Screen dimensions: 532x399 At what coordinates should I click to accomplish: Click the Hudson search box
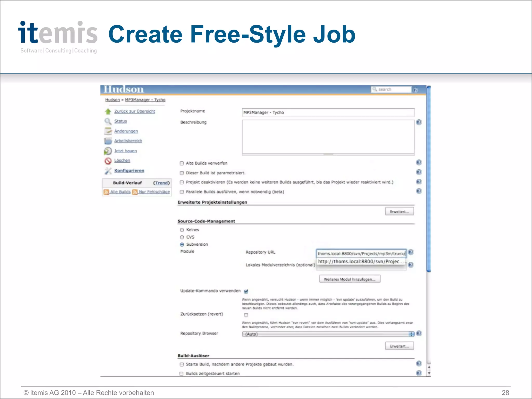pos(391,89)
